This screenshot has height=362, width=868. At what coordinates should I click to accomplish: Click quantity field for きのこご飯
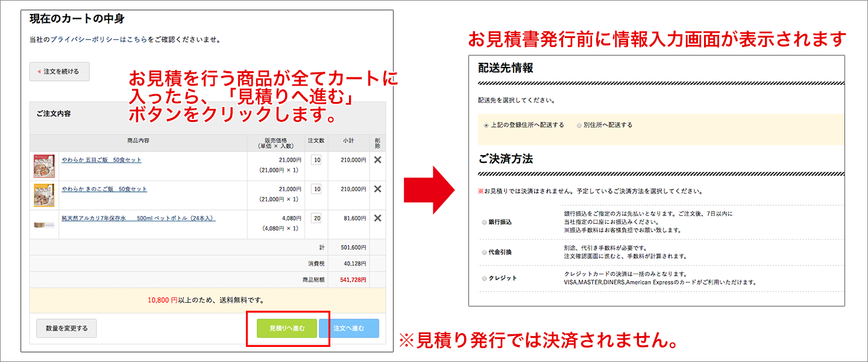316,189
